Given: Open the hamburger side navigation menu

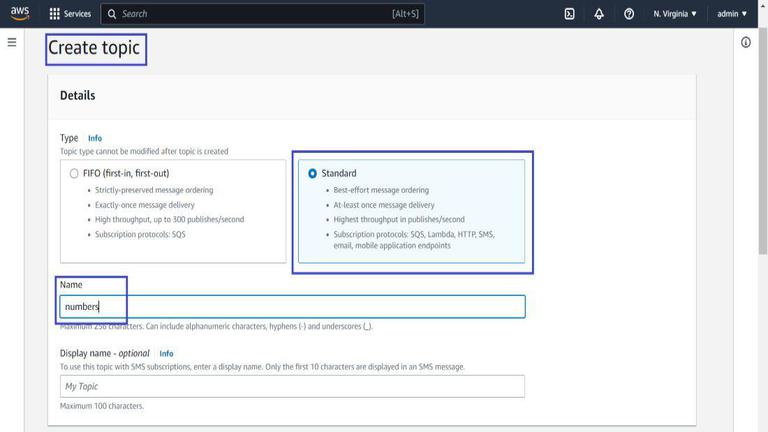Looking at the screenshot, I should [12, 42].
